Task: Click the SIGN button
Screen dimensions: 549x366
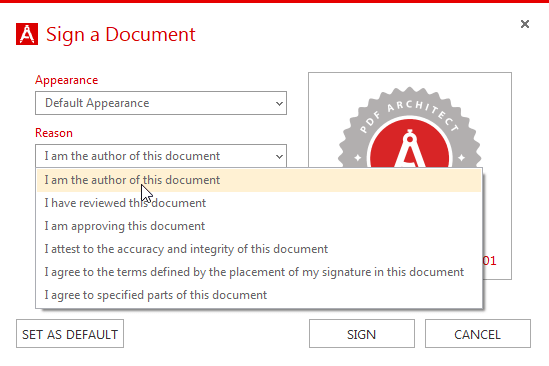Action: tap(362, 334)
